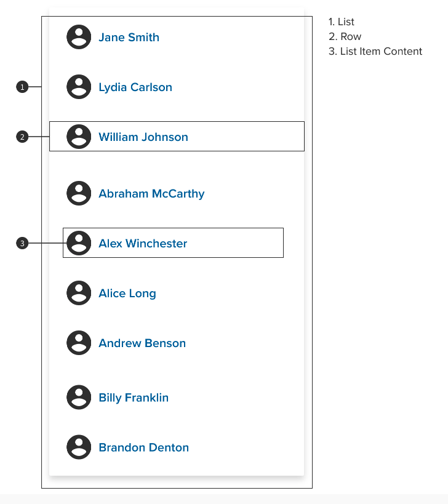Click Alice Long's avatar icon
This screenshot has height=504, width=448.
coord(79,293)
